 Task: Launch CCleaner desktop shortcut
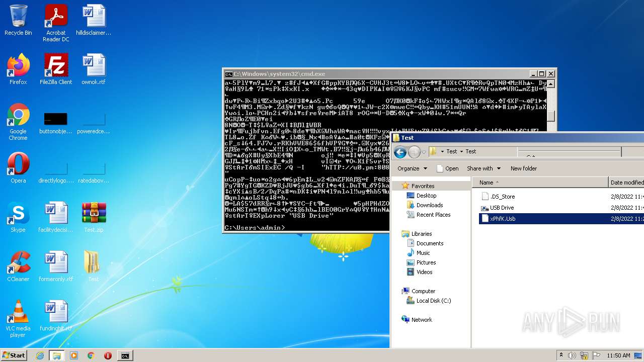pos(18,266)
